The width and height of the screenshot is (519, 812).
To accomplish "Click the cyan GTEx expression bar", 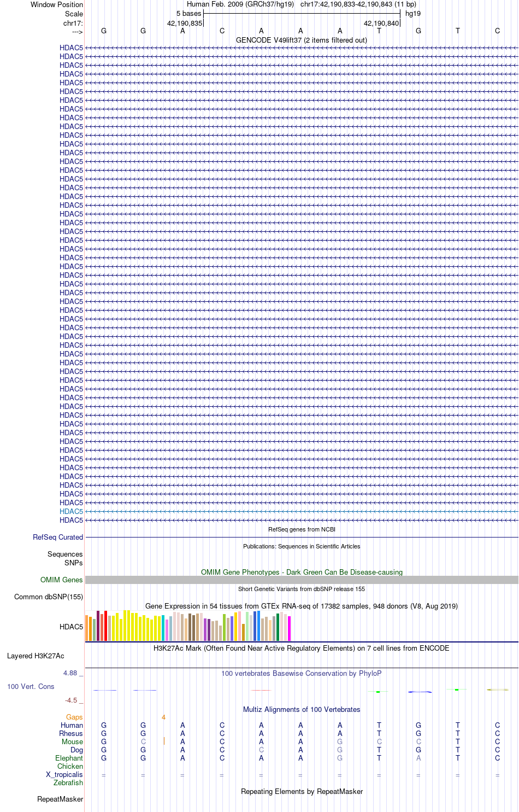I will point(163,628).
